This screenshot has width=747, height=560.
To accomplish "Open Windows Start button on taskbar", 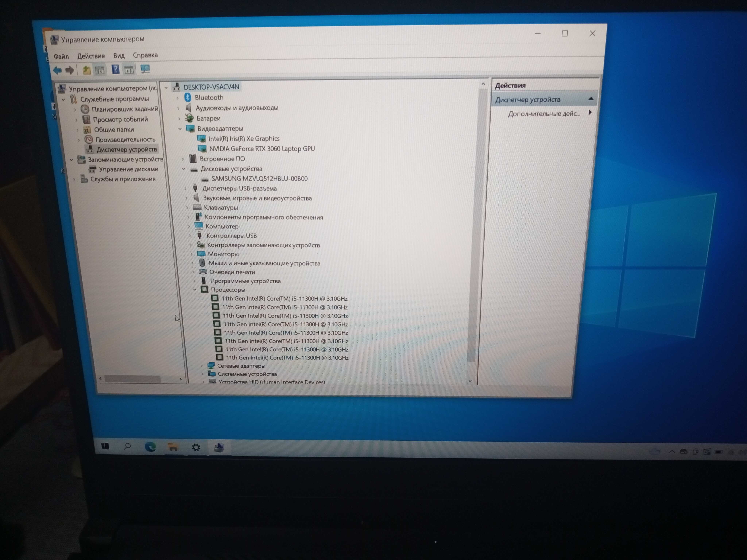I will (x=105, y=446).
